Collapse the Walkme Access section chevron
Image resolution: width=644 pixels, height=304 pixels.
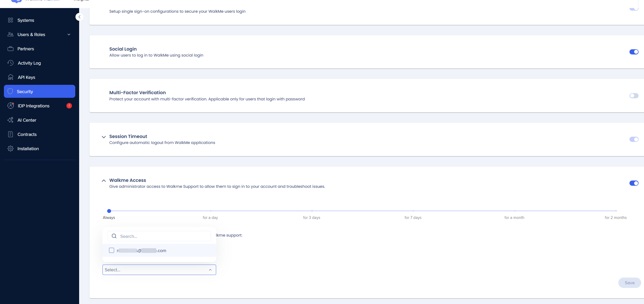[104, 181]
